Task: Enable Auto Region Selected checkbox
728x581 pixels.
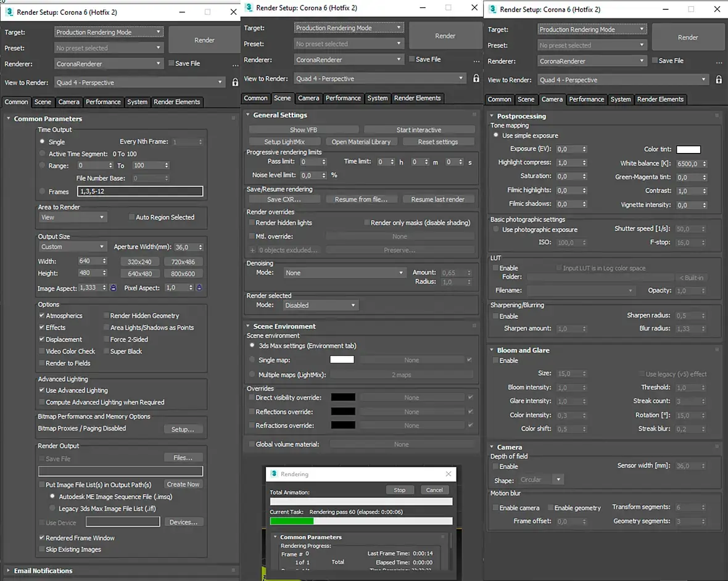Action: pyautogui.click(x=132, y=216)
